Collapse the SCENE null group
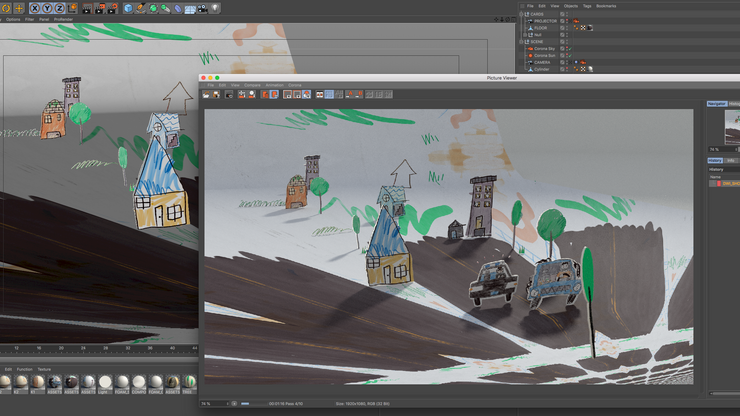Image resolution: width=740 pixels, height=416 pixels. (x=521, y=42)
